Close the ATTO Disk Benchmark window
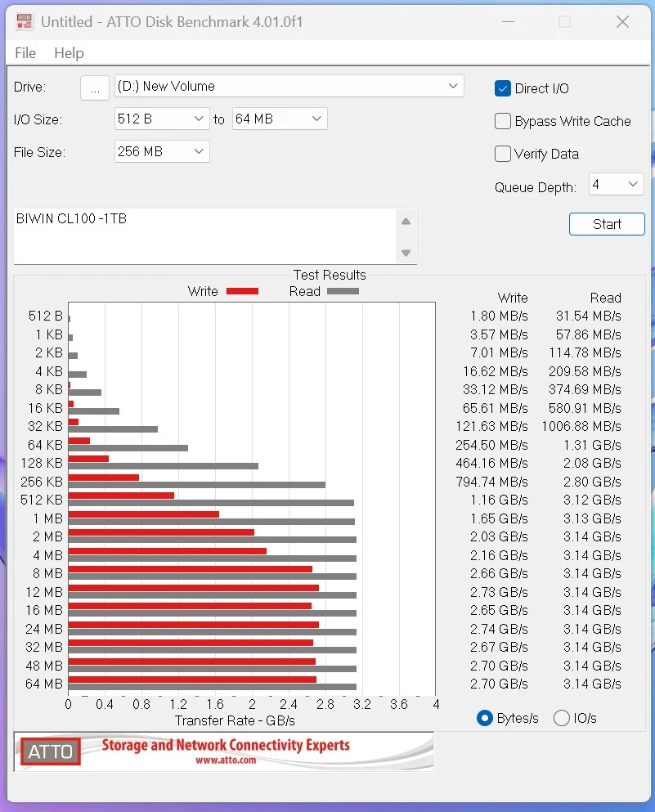Viewport: 655px width, 812px height. 622,22
